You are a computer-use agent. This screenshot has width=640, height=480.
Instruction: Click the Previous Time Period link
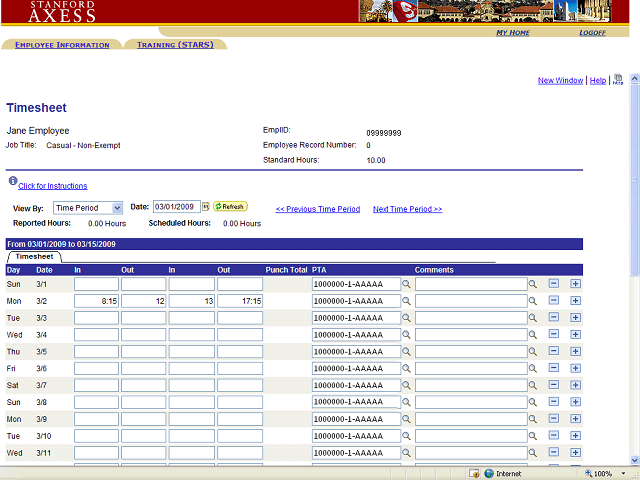[x=317, y=209]
